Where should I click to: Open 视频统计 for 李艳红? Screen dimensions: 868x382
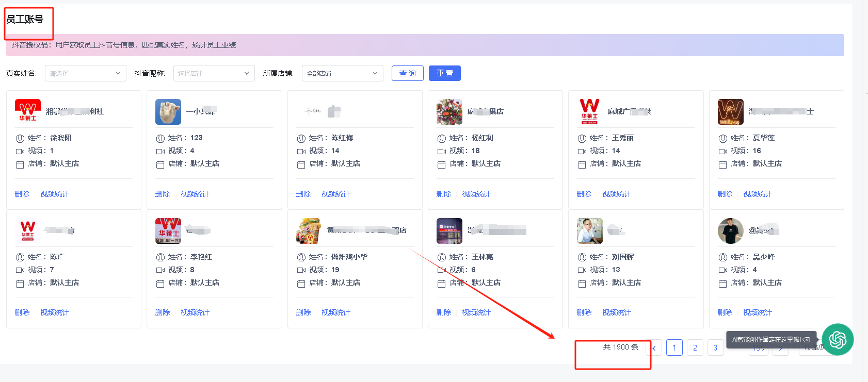click(x=195, y=312)
